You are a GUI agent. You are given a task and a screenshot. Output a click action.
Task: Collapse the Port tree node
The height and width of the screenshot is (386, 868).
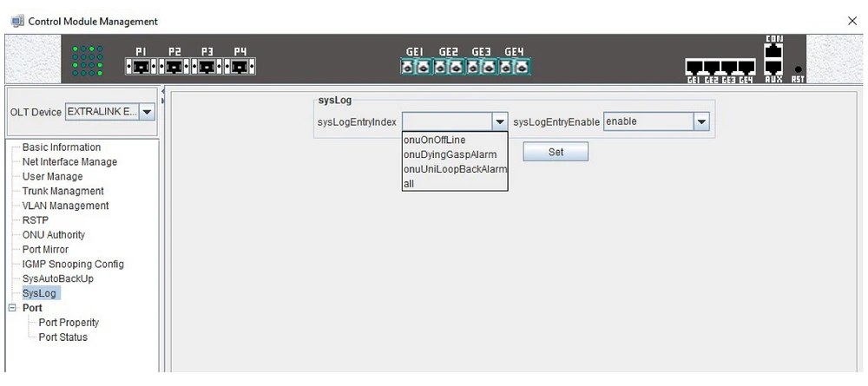tap(11, 308)
